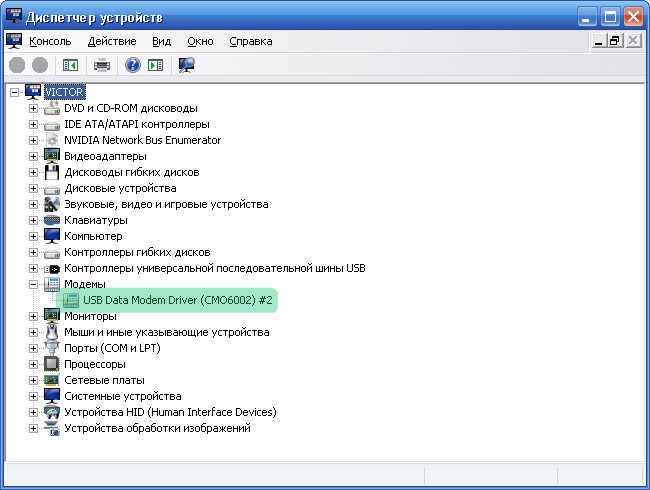Click the DVD и CD-ROM дисководы drive icon
Viewport: 650px width, 490px height.
(52, 108)
